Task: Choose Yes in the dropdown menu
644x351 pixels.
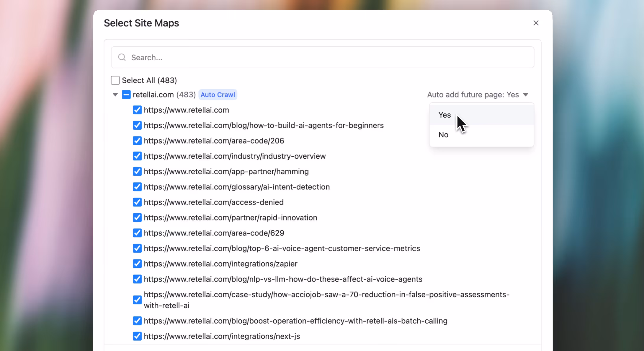Action: [x=444, y=115]
